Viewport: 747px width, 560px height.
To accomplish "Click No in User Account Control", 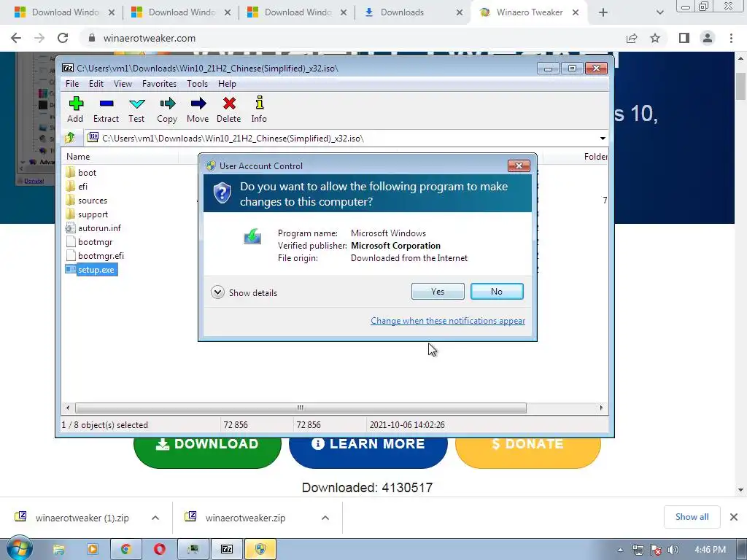I will coord(497,292).
